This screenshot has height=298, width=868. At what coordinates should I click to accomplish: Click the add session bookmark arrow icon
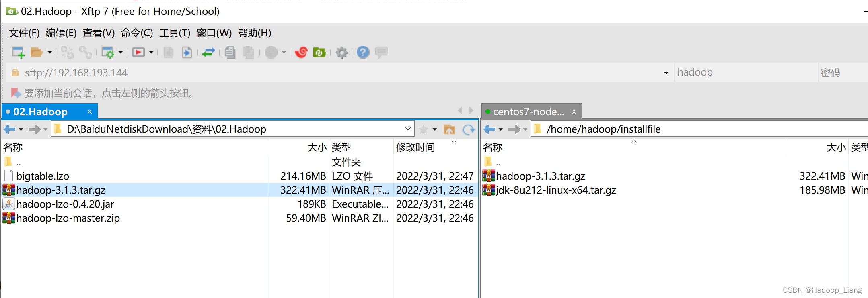coord(15,93)
